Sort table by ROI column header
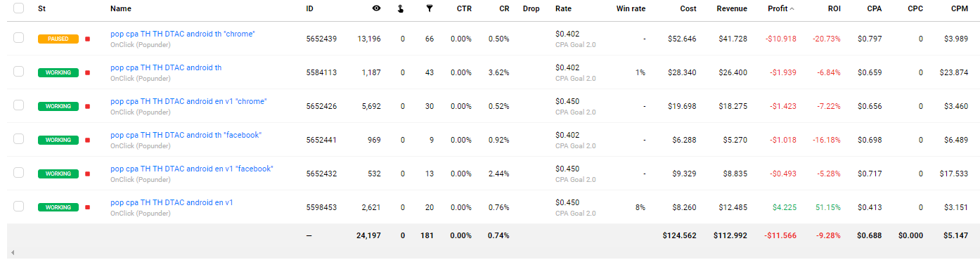The height and width of the screenshot is (274, 980). (834, 8)
